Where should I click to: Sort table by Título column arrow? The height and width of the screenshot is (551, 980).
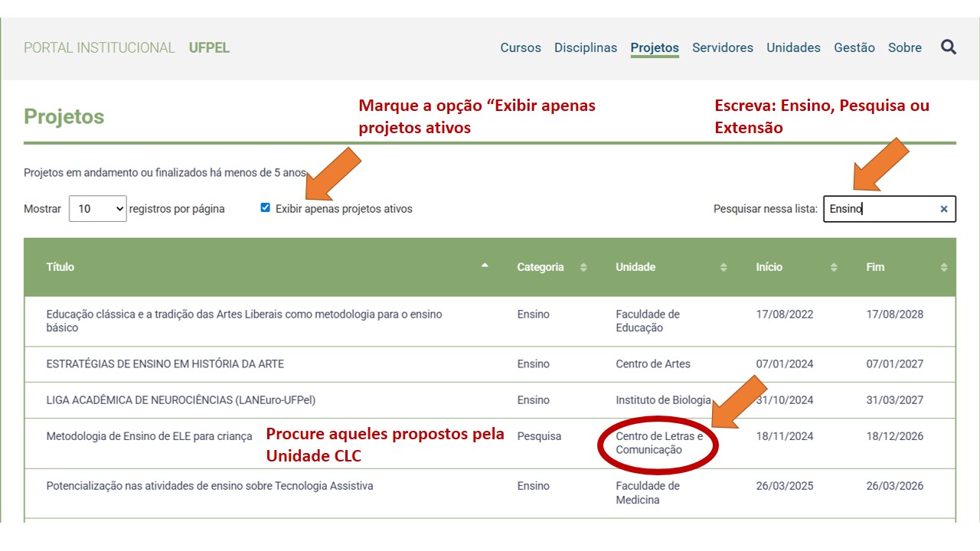484,266
